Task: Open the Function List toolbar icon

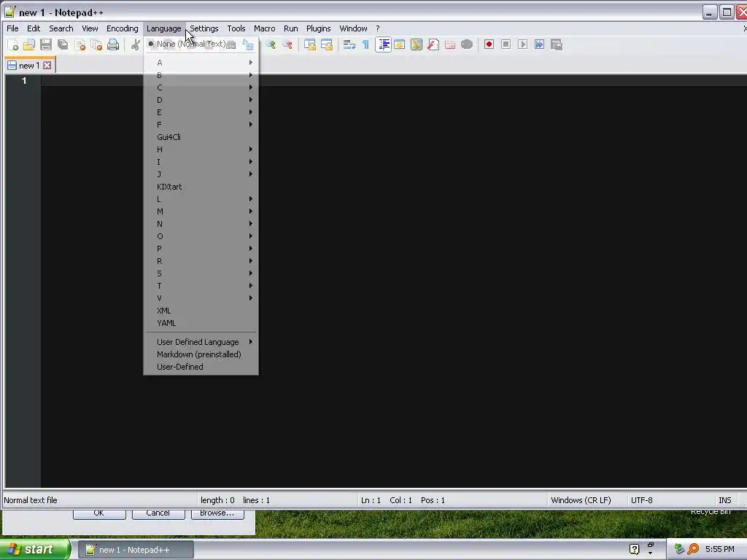Action: [433, 44]
